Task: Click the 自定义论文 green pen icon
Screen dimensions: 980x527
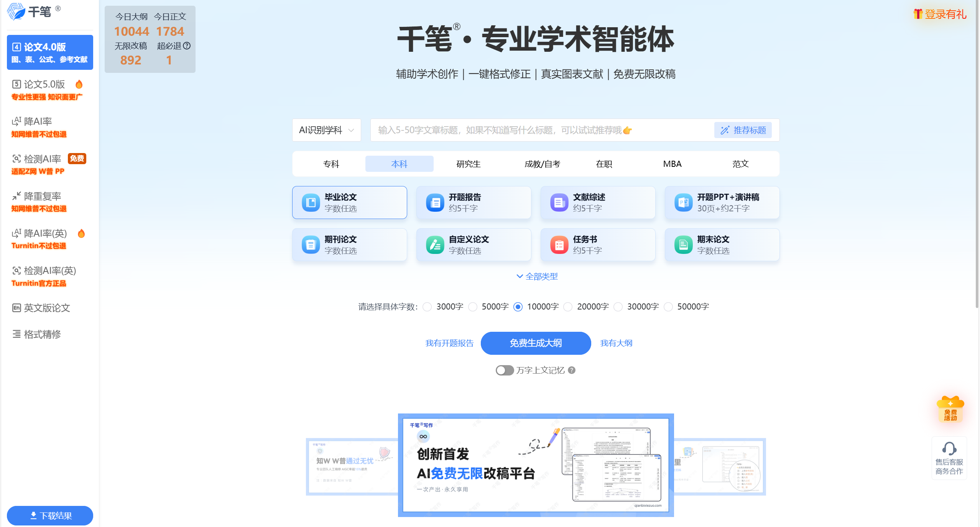Action: 435,245
